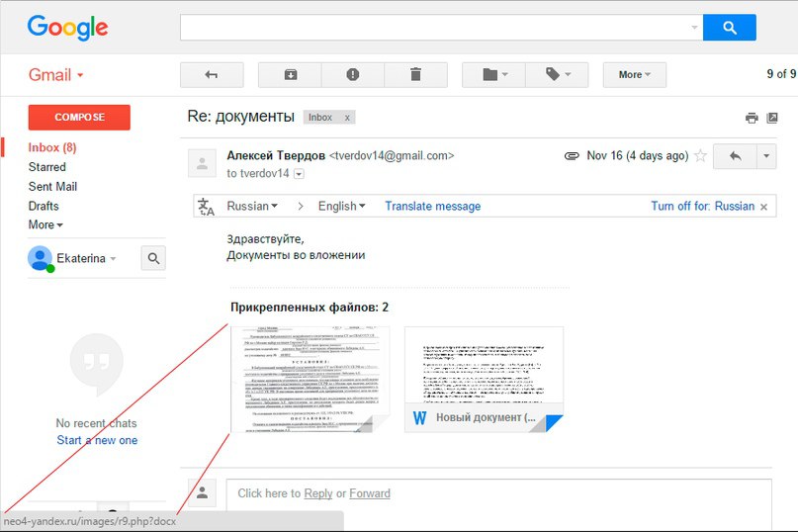Click Translate message link
Viewport: 798px width, 532px height.
click(432, 207)
